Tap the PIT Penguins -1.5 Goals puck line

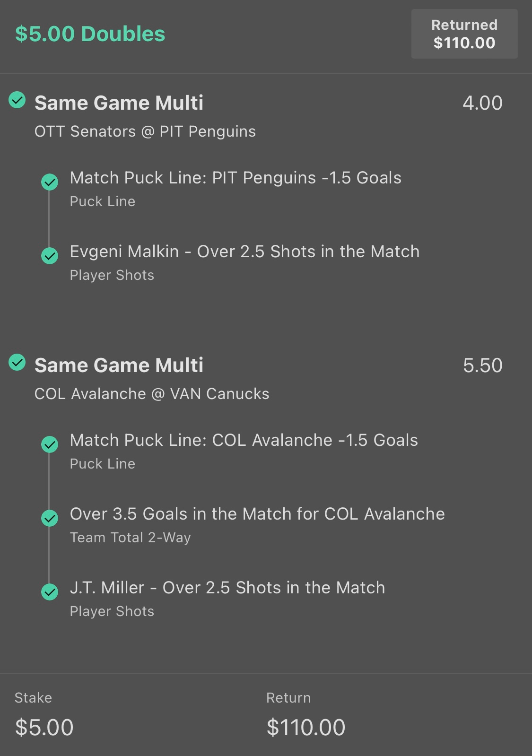(235, 178)
